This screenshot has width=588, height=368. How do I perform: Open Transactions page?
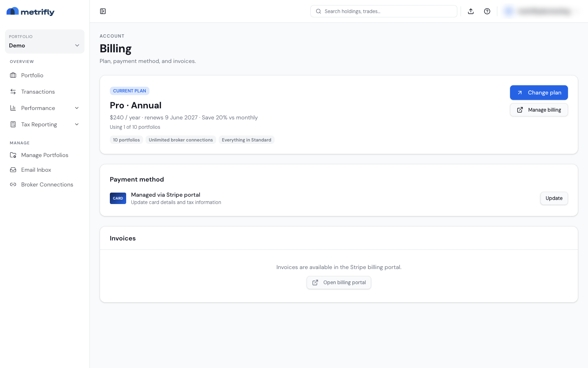click(45, 92)
